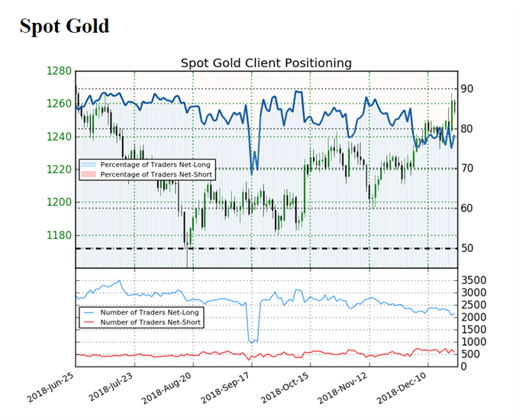The image size is (519, 420).
Task: Click 'Percentage of Traders Net-Long' legend label
Action: 155,165
